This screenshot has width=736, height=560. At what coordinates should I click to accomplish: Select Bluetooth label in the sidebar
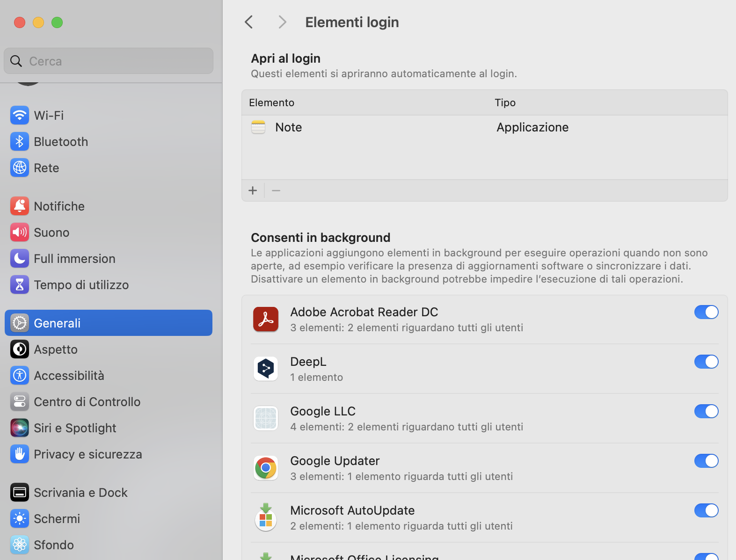coord(61,141)
